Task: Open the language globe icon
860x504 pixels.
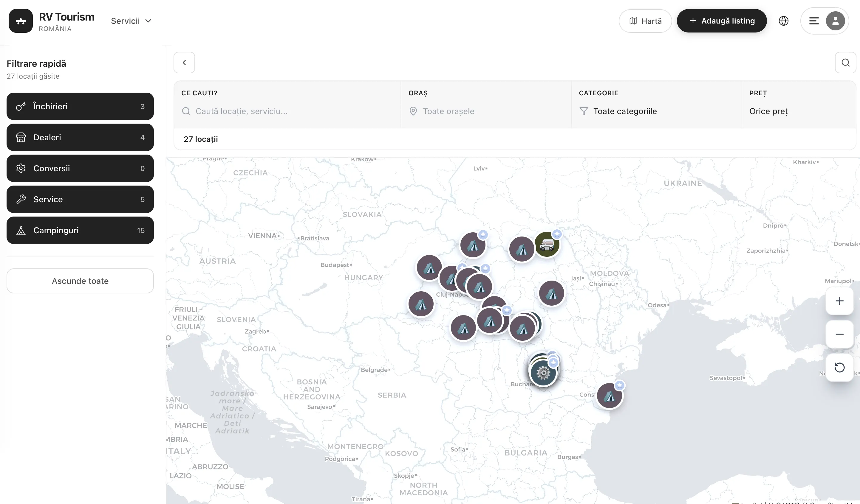Action: pyautogui.click(x=784, y=21)
